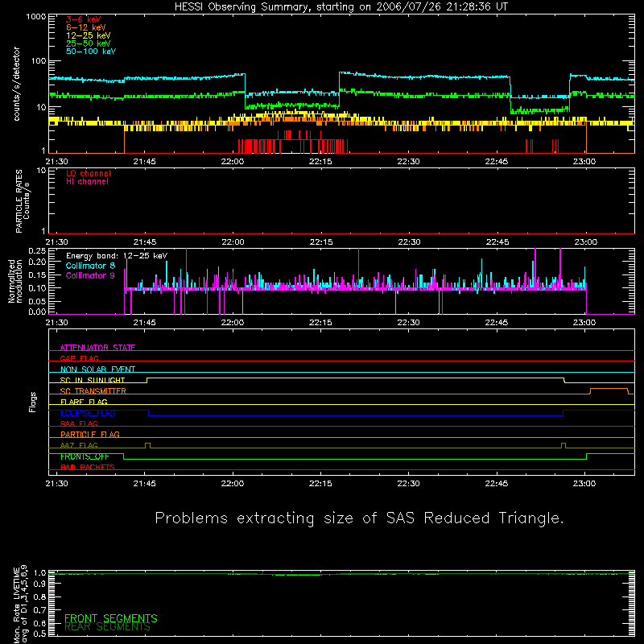Click the '0.8' livetime tick value
Image resolution: width=644 pixels, height=644 pixels.
(x=40, y=597)
